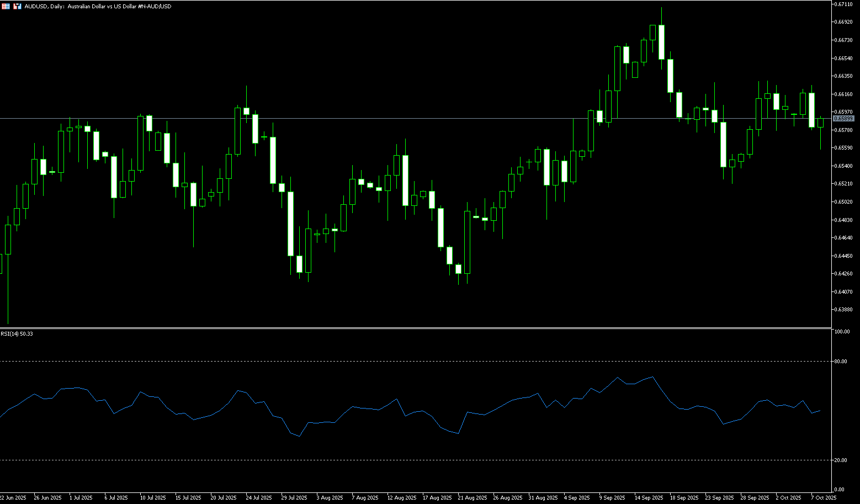Click the 20.00 RSI level label
The height and width of the screenshot is (504, 860).
[x=841, y=460]
